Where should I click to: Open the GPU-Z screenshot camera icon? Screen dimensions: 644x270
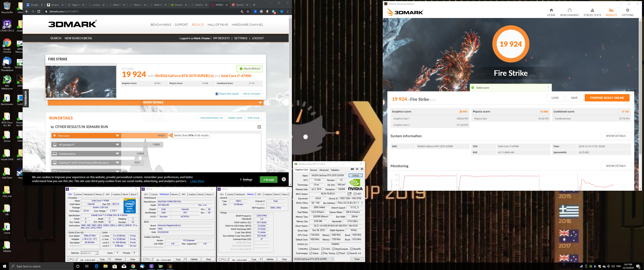coord(352,169)
